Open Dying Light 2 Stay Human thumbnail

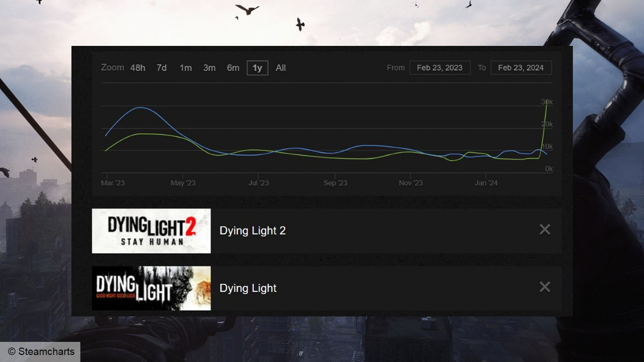point(151,231)
